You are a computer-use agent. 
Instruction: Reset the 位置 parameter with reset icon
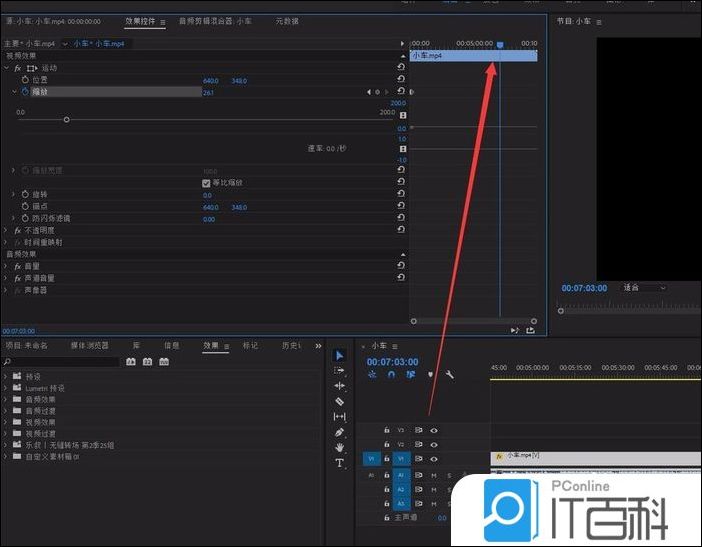[401, 80]
